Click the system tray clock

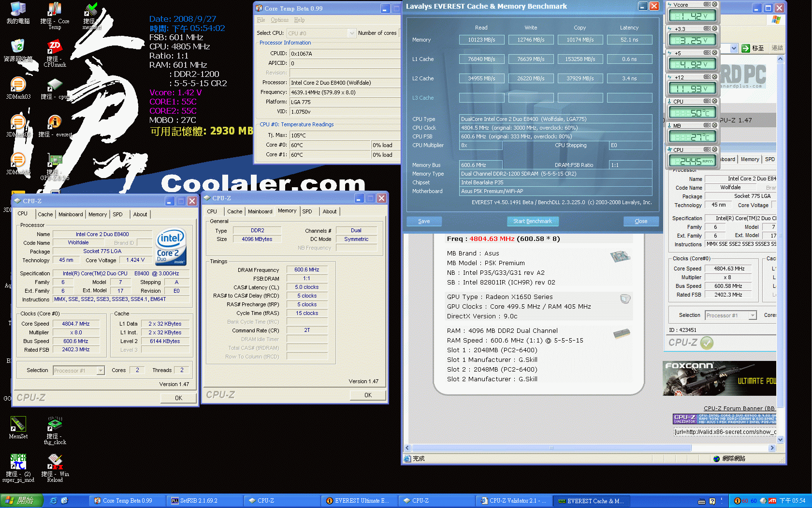[x=792, y=501]
